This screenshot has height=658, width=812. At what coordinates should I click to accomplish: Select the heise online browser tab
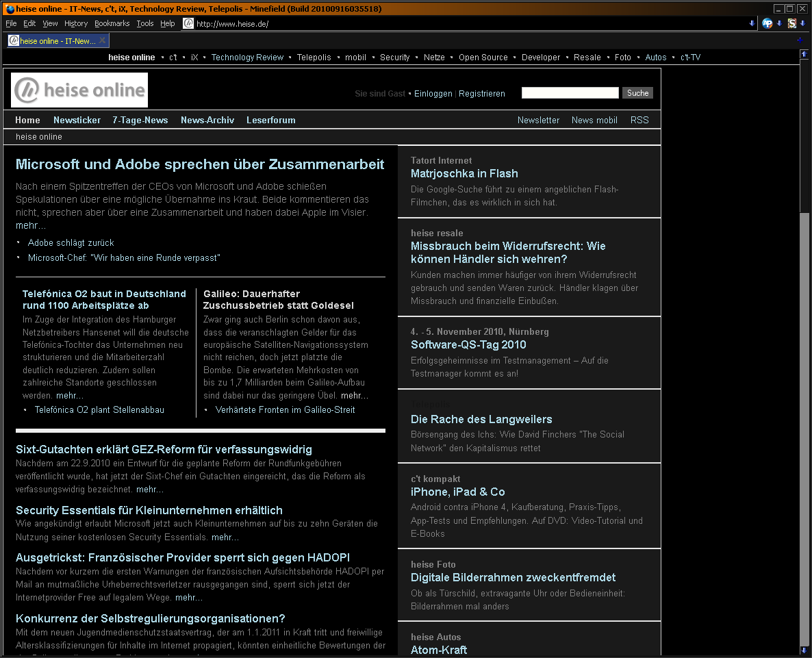coord(58,40)
